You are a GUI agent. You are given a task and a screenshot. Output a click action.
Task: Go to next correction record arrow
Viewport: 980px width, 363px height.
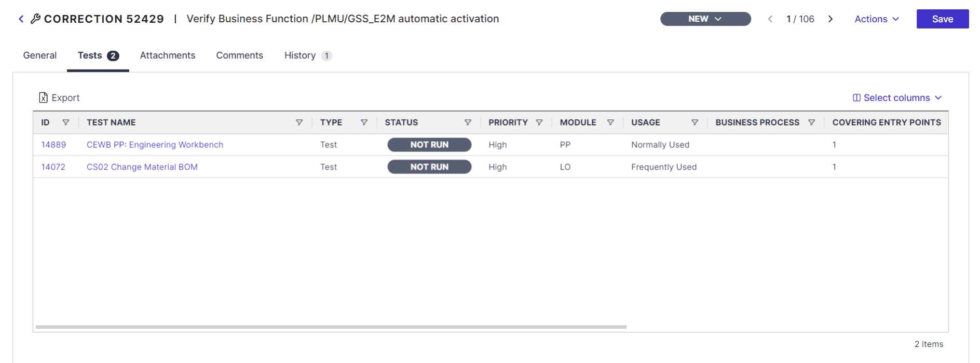tap(831, 19)
